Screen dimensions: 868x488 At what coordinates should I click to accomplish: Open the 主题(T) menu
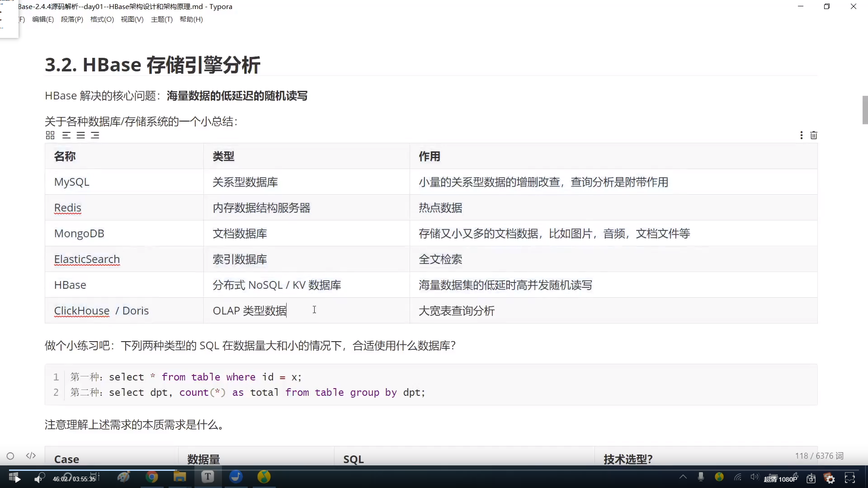[161, 19]
